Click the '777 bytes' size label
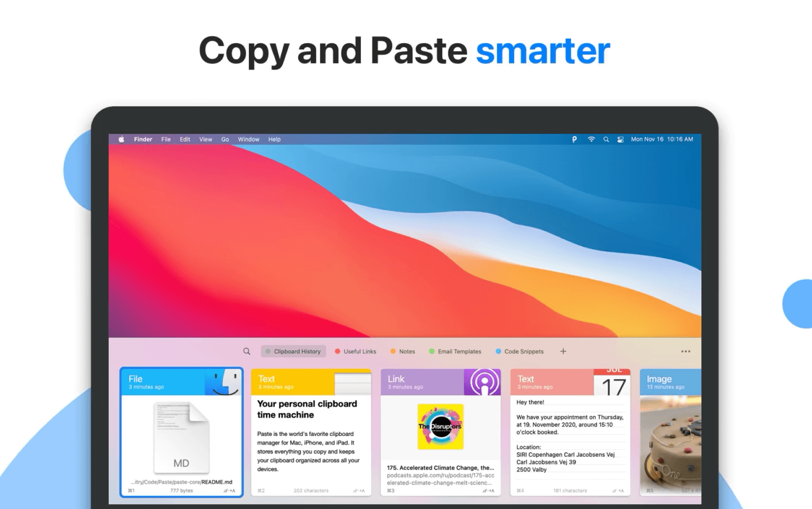The width and height of the screenshot is (812, 509). pyautogui.click(x=182, y=491)
